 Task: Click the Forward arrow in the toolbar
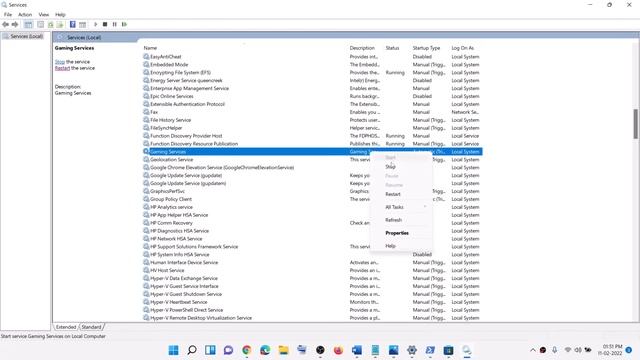click(15, 24)
